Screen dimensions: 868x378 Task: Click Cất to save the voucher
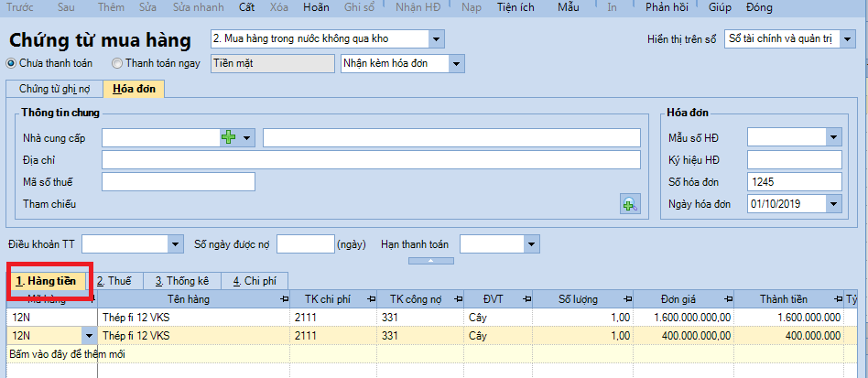247,7
